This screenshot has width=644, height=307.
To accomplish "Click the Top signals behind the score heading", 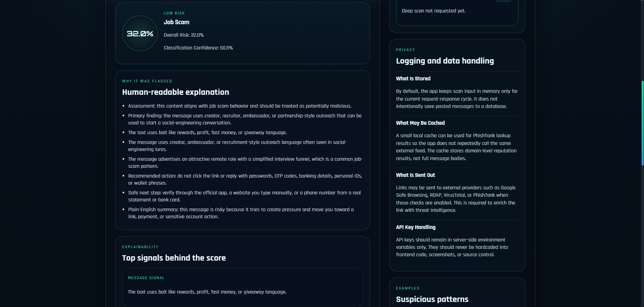I will click(174, 258).
